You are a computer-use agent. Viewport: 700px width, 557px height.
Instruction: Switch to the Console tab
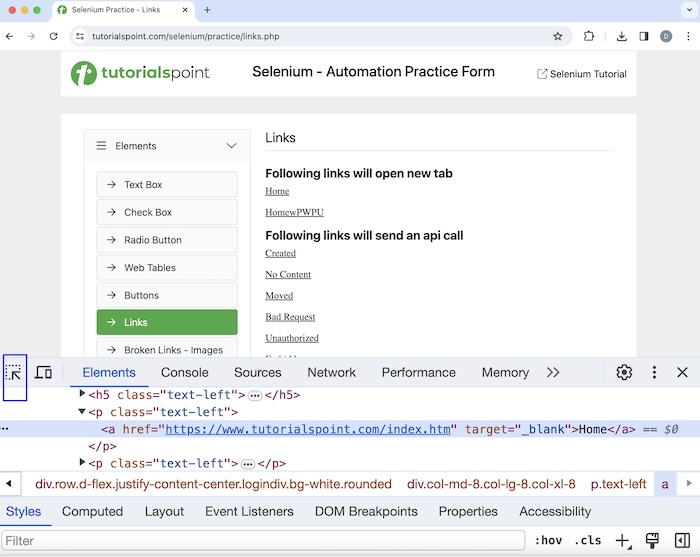tap(185, 372)
